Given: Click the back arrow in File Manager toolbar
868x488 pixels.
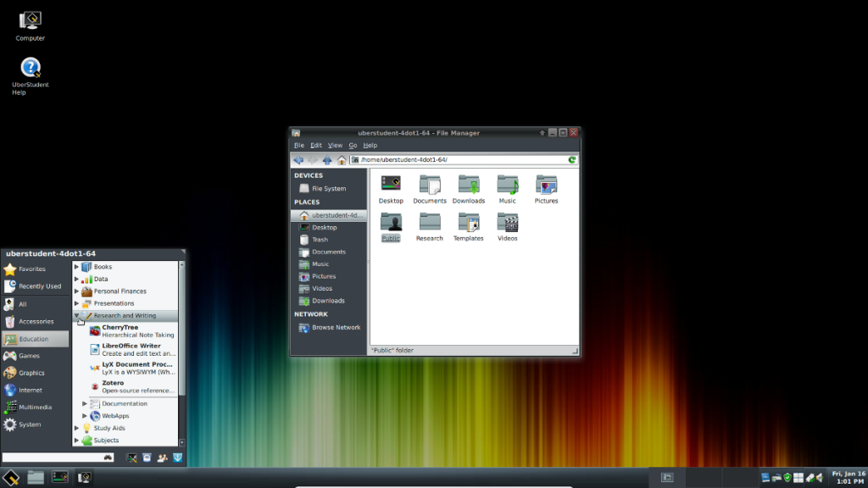Looking at the screenshot, I should (x=298, y=160).
